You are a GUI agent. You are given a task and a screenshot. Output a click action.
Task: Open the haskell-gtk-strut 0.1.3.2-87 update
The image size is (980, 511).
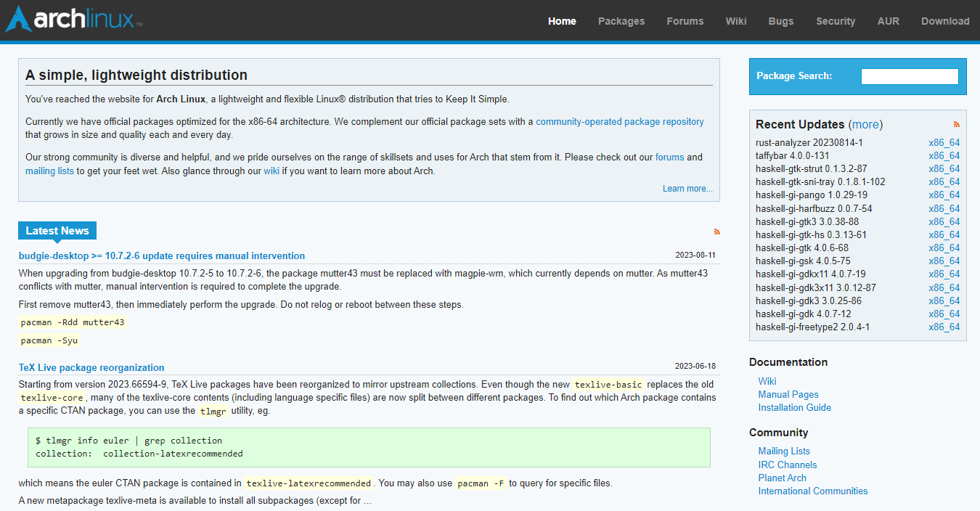pos(811,169)
